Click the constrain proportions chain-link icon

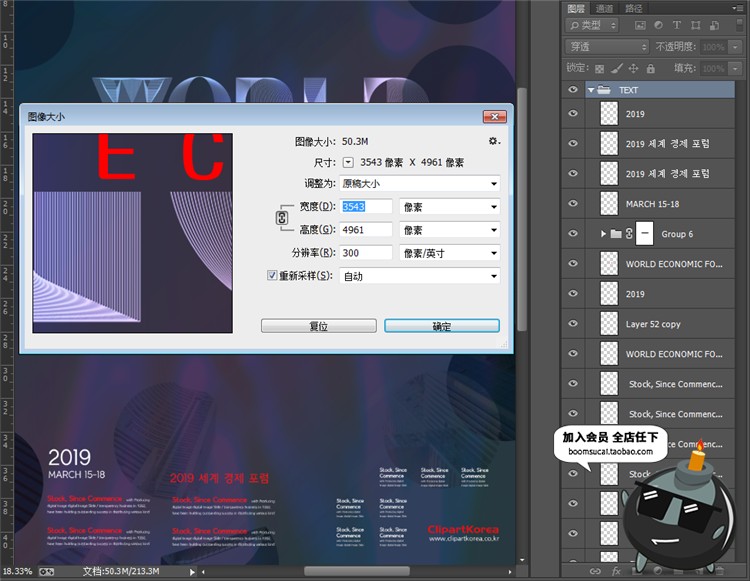[282, 218]
